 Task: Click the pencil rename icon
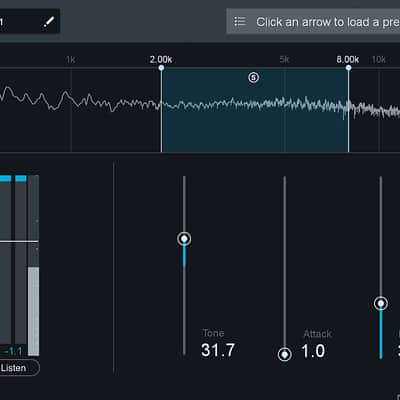(49, 22)
